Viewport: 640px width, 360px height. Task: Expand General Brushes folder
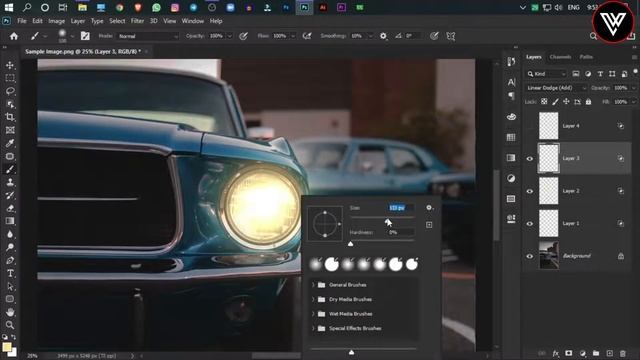click(313, 285)
